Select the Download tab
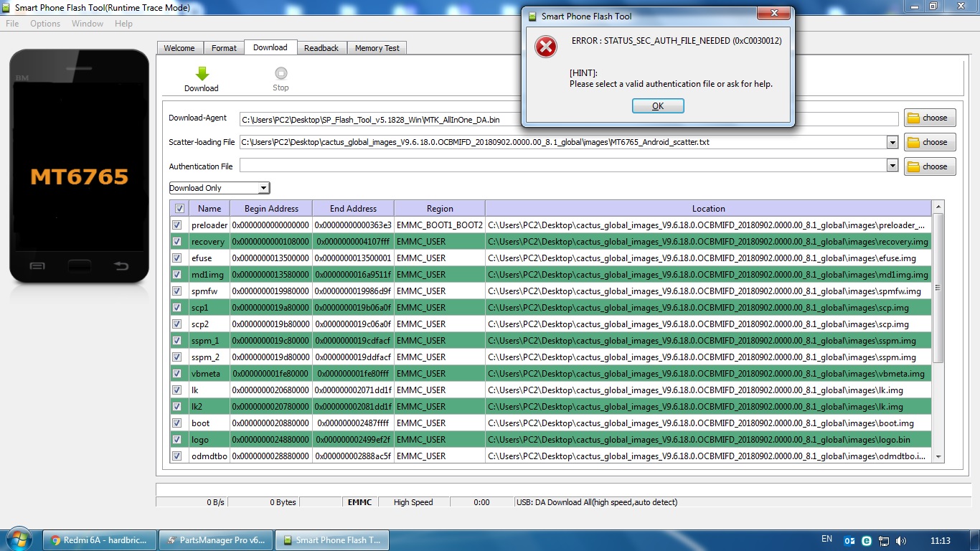 pos(270,47)
